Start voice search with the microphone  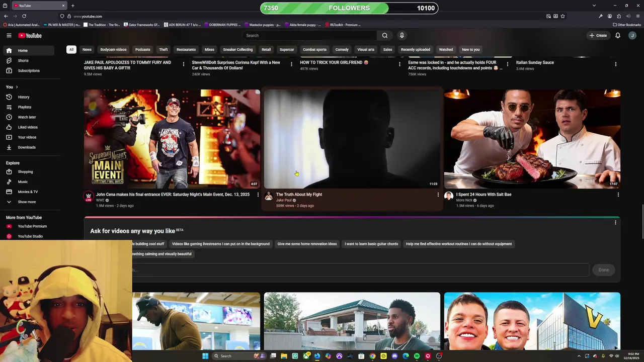click(401, 35)
